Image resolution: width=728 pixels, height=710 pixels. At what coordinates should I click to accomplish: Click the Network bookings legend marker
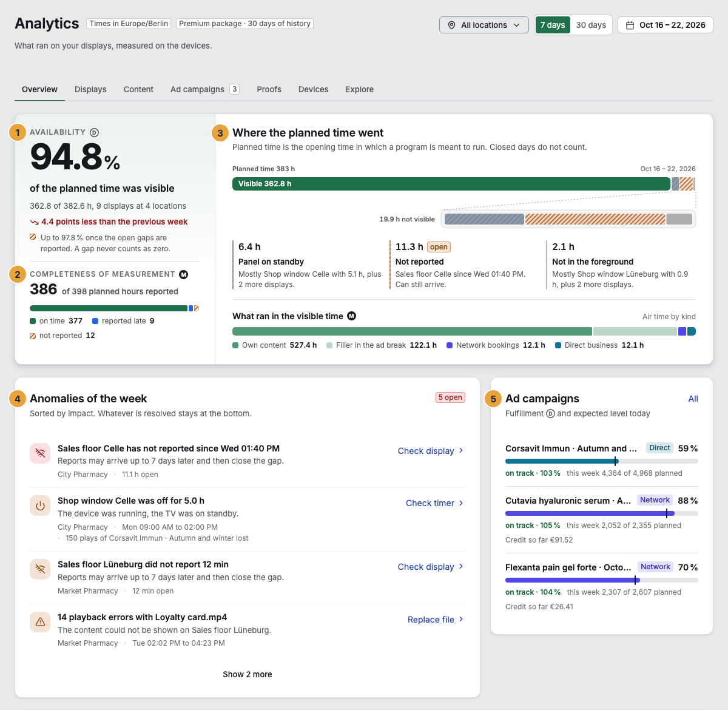450,345
